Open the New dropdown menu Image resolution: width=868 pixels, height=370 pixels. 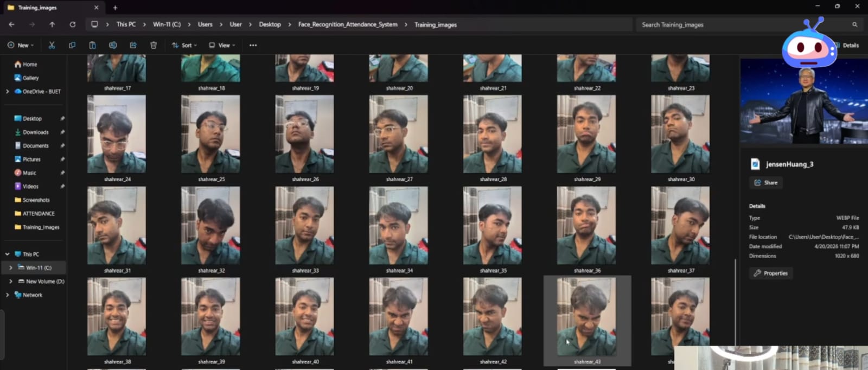point(20,45)
